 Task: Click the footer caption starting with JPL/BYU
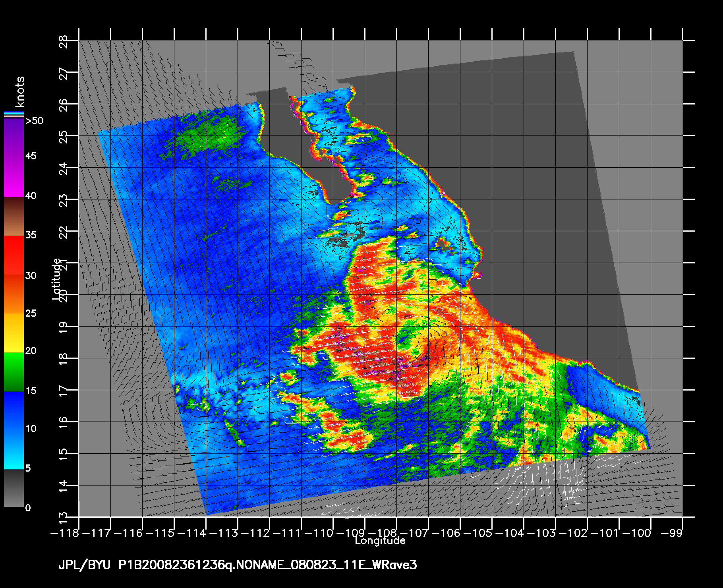(x=238, y=565)
